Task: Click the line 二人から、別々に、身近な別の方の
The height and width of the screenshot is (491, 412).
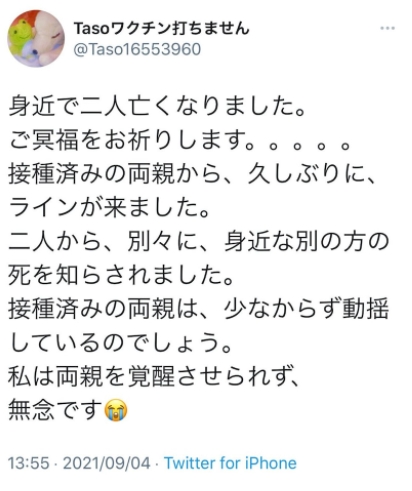Action: (x=199, y=241)
